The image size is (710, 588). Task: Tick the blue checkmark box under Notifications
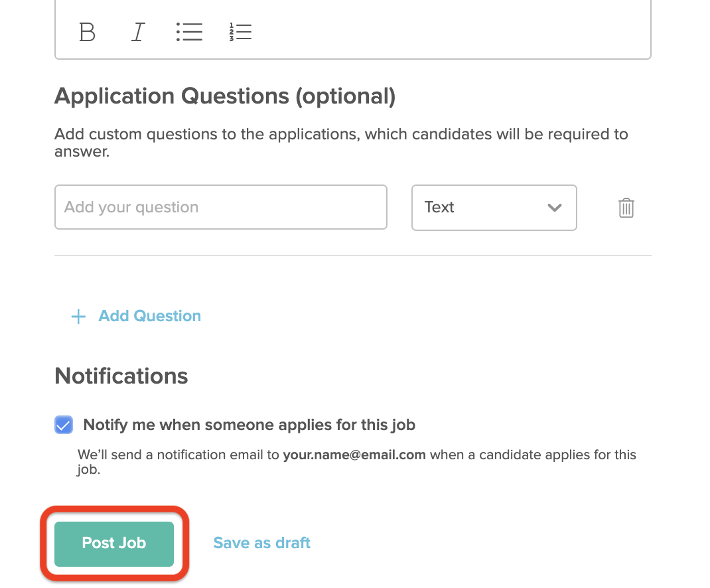click(x=64, y=425)
